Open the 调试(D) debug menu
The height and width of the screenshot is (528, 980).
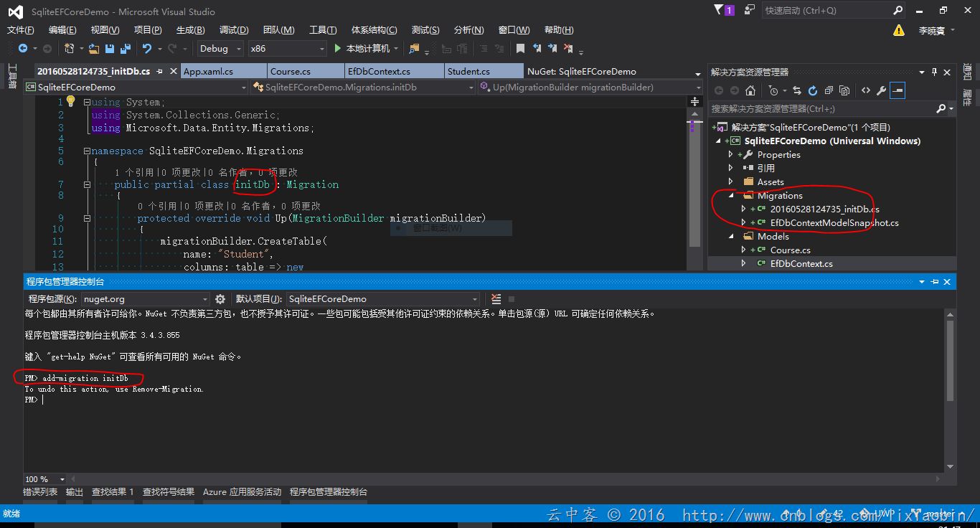click(234, 30)
